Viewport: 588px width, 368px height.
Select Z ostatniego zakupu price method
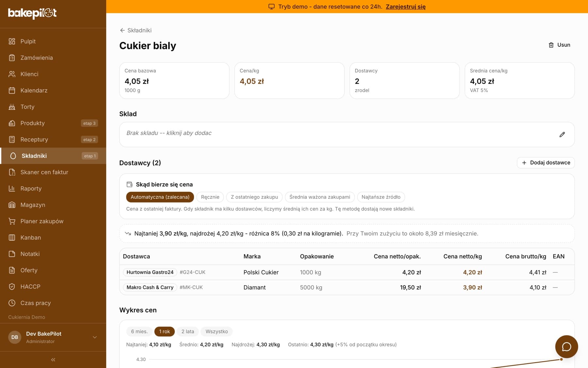point(254,197)
